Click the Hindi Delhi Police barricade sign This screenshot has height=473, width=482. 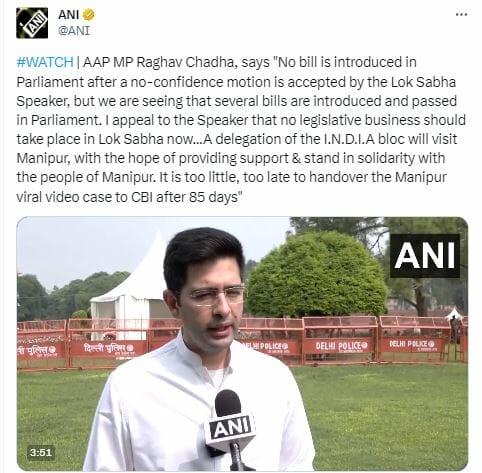click(109, 349)
